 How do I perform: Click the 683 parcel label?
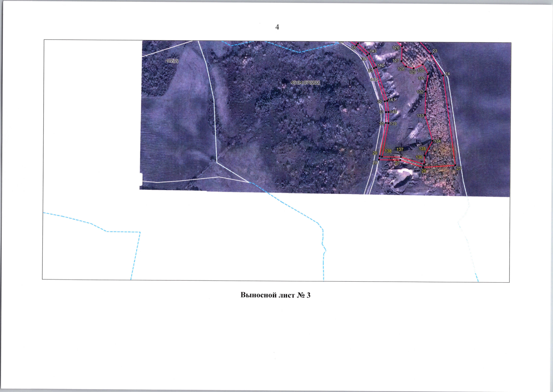pyautogui.click(x=374, y=80)
